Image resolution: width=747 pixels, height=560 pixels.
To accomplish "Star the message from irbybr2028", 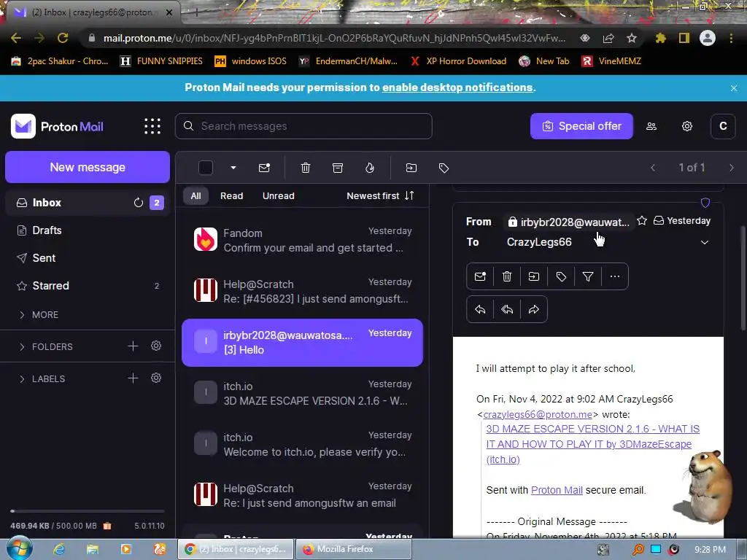I will pyautogui.click(x=642, y=220).
